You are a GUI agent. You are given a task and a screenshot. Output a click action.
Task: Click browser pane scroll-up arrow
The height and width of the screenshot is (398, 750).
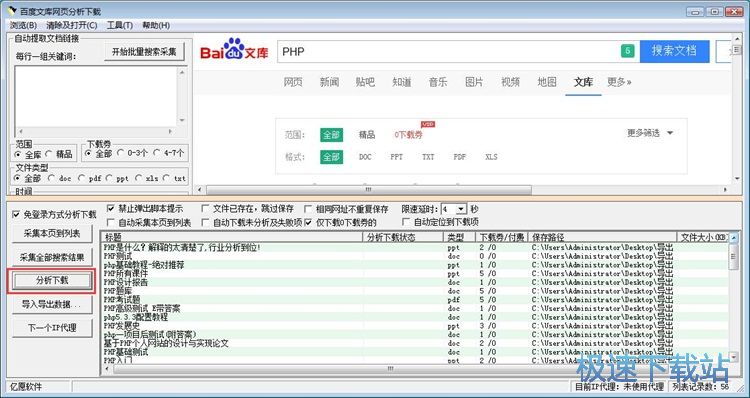point(737,40)
